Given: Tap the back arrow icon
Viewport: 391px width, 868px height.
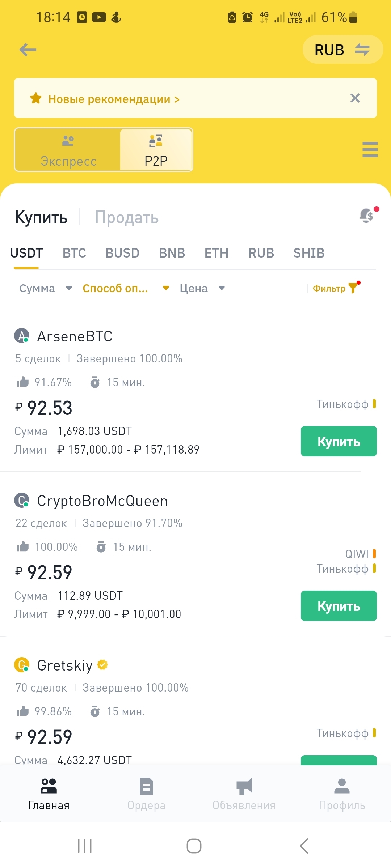Looking at the screenshot, I should click(28, 50).
